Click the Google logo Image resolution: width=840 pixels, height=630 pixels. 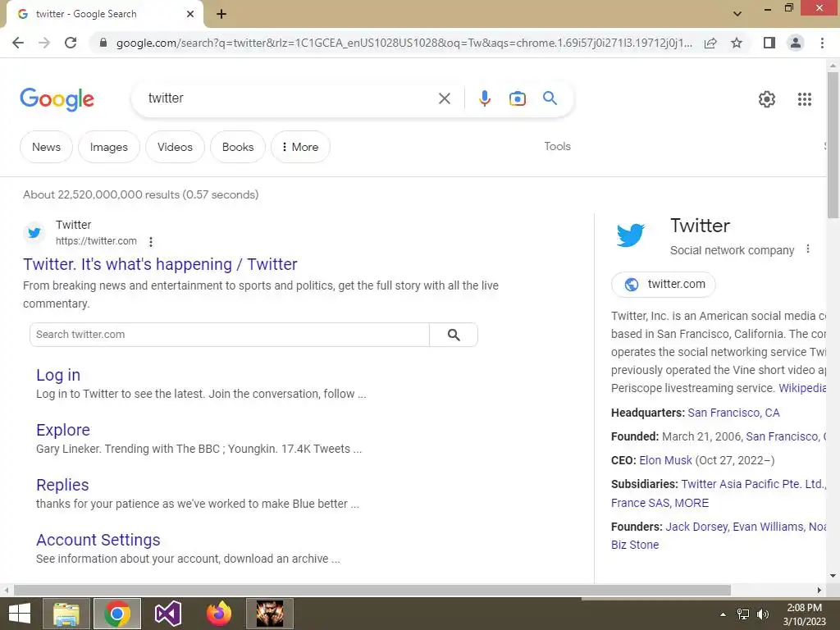pyautogui.click(x=57, y=99)
